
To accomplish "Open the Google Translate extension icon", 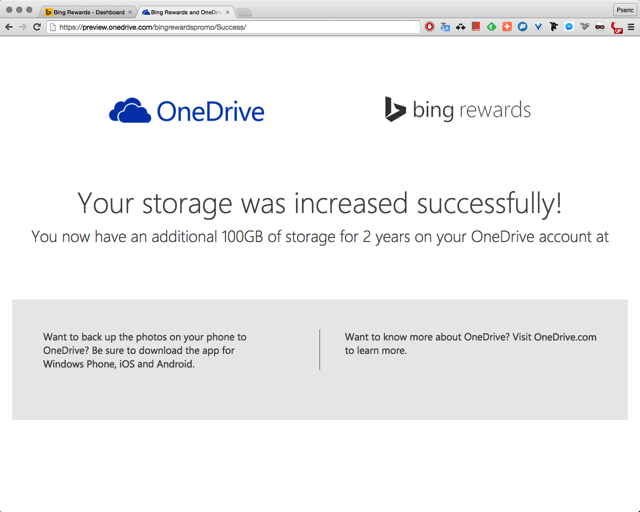I will (445, 27).
